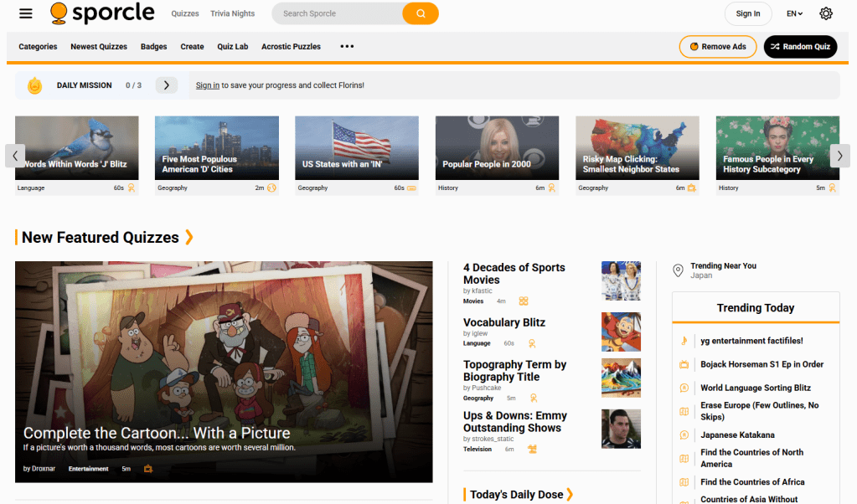Image resolution: width=857 pixels, height=504 pixels.
Task: Expand the three-dots more menu
Action: click(347, 46)
